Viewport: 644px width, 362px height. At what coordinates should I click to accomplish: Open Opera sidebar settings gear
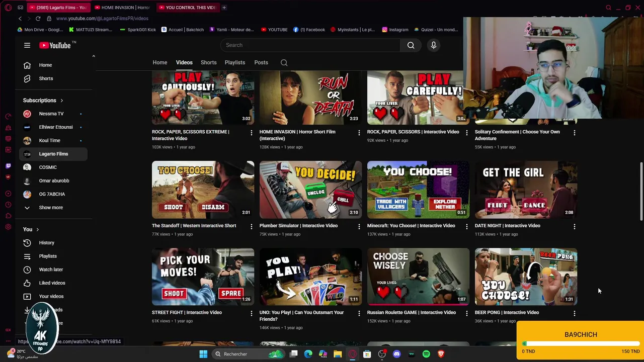click(8, 227)
